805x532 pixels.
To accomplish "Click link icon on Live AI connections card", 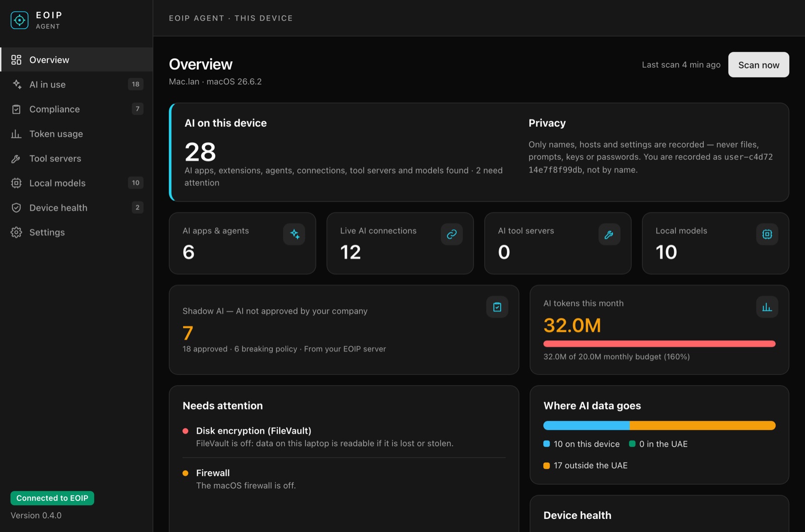I will [x=452, y=234].
